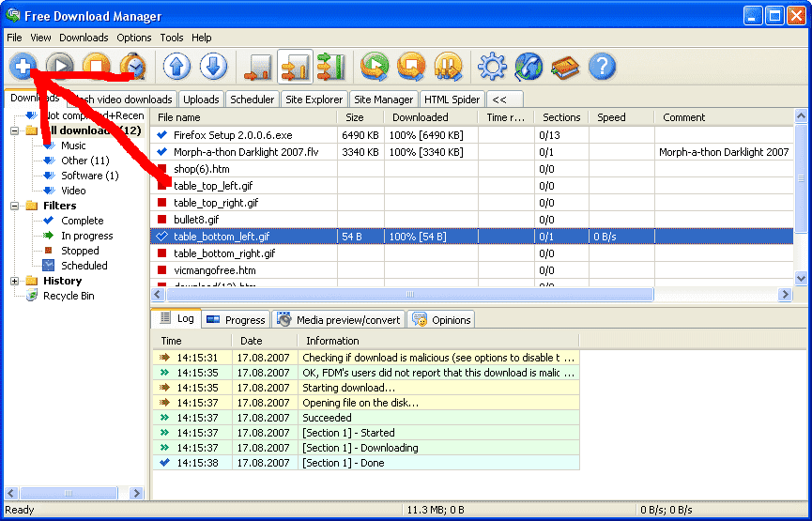Collapse the Filters tree node
The width and height of the screenshot is (812, 521).
16,206
